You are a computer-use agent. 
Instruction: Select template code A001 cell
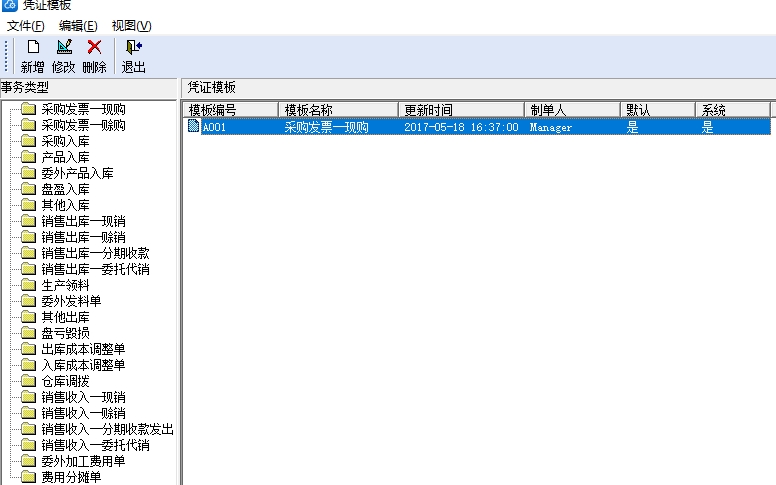(x=214, y=127)
